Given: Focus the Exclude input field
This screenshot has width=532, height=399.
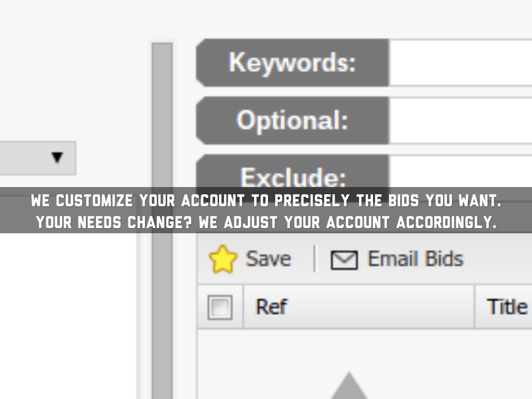Looking at the screenshot, I should point(460,171).
